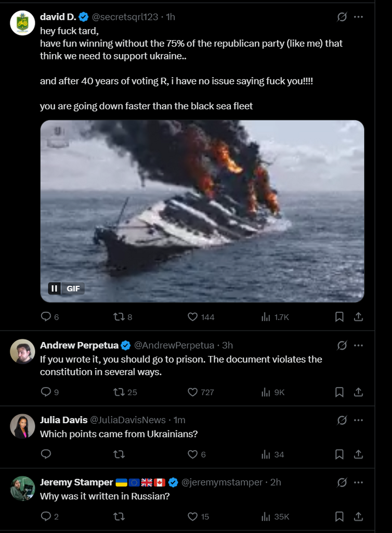This screenshot has width=392, height=533.
Task: Reply to david D.'s post
Action: pyautogui.click(x=46, y=316)
